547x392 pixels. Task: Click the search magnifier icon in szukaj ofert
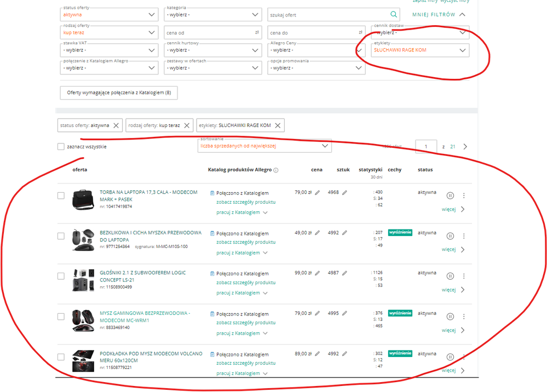[393, 15]
